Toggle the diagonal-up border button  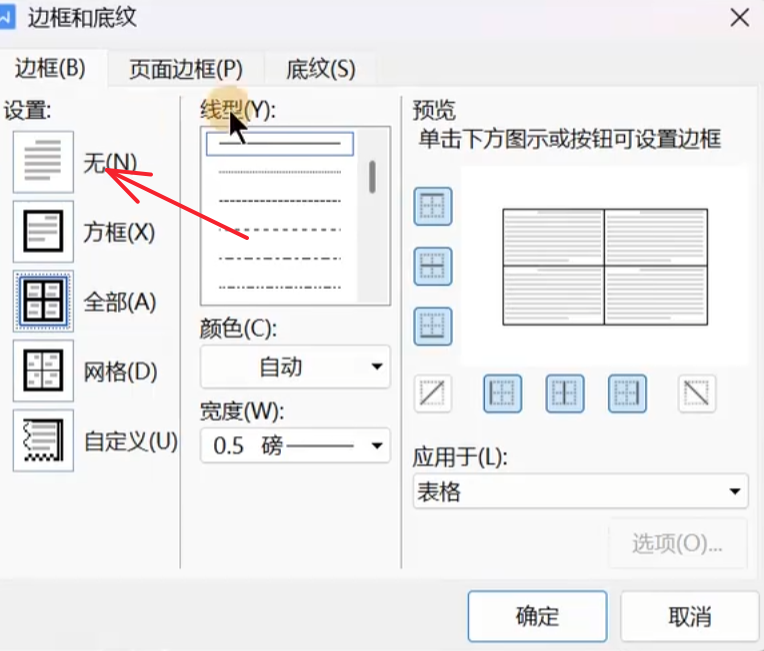[433, 394]
